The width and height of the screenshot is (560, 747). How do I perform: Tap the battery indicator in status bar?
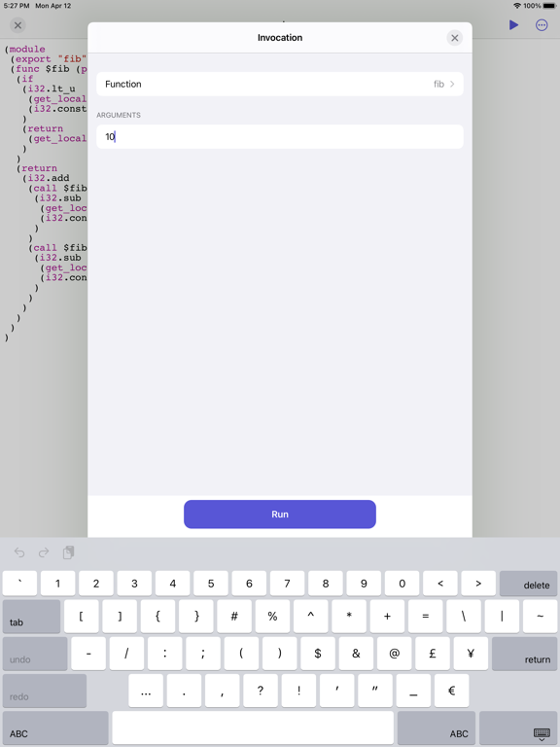(x=549, y=6)
